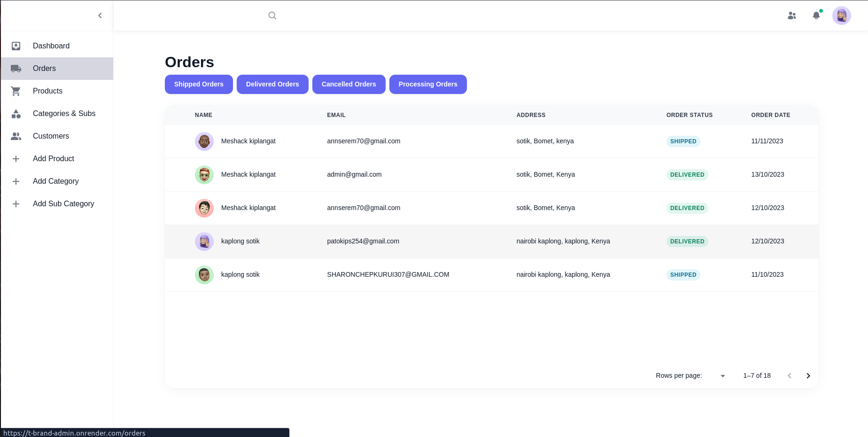
Task: Go to Add Category page
Action: 55,181
